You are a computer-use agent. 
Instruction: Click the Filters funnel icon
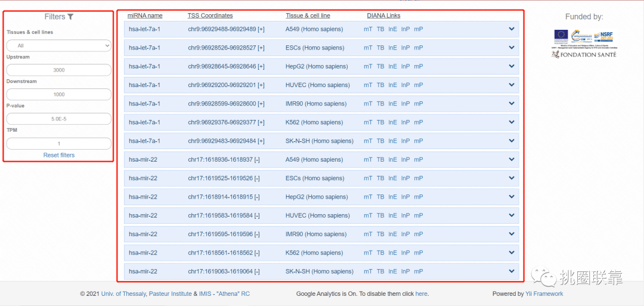coord(71,17)
